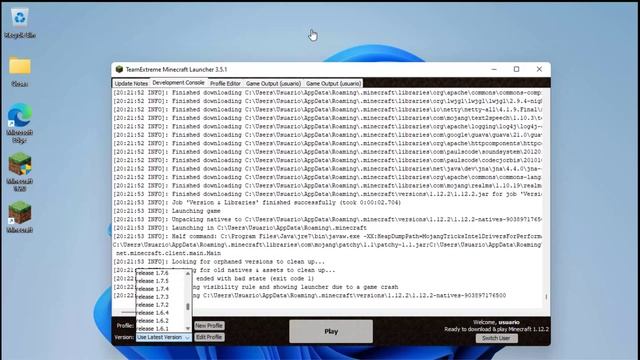
Task: Choose release 1.6.4 from version list
Action: point(160,313)
